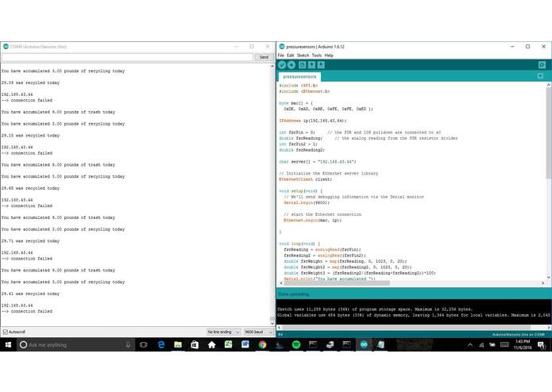Click the Send button in serial monitor

click(x=264, y=57)
